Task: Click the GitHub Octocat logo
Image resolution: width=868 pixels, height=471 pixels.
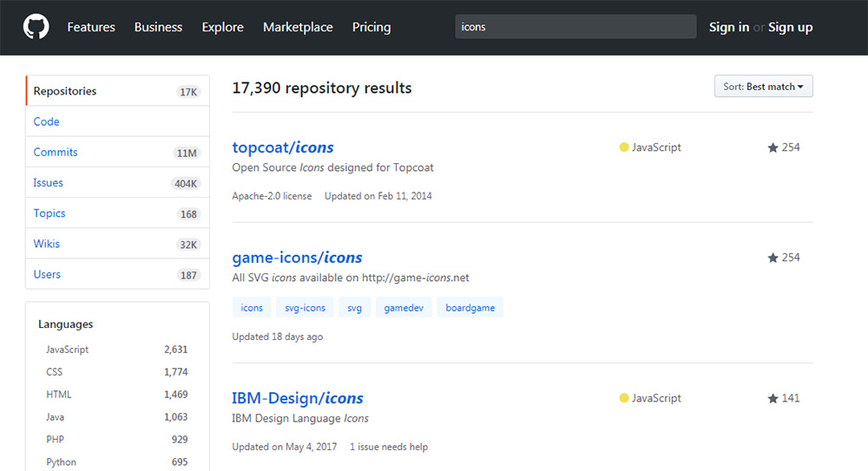Action: pyautogui.click(x=36, y=27)
